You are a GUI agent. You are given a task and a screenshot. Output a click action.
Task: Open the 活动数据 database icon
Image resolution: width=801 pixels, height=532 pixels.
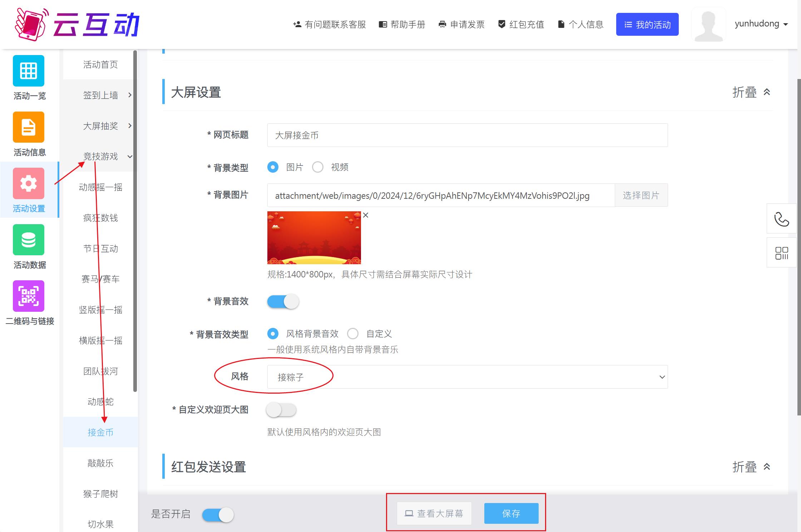coord(29,240)
